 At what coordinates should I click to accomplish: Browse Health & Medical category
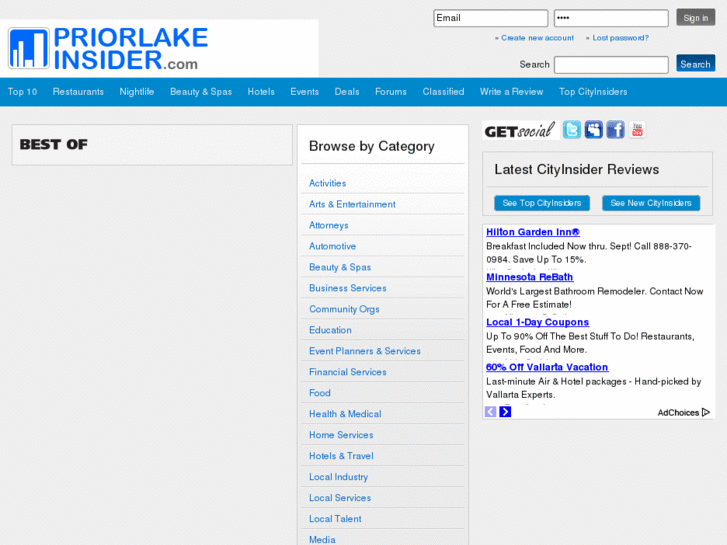345,414
